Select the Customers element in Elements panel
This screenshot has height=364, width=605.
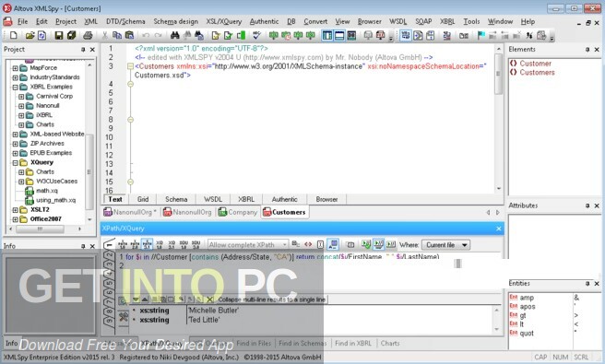(537, 73)
